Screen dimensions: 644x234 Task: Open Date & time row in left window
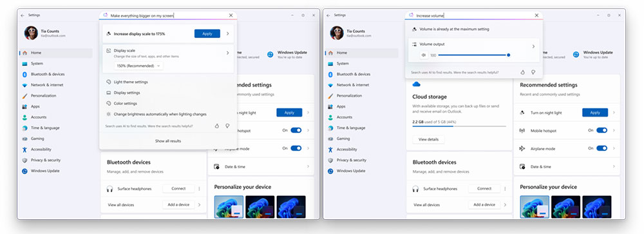coord(261,166)
